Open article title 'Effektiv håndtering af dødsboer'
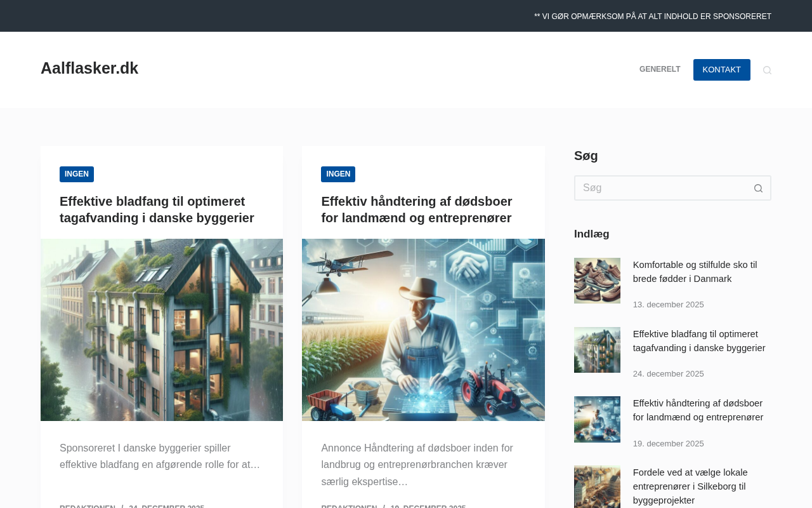Image resolution: width=812 pixels, height=508 pixels. (417, 210)
